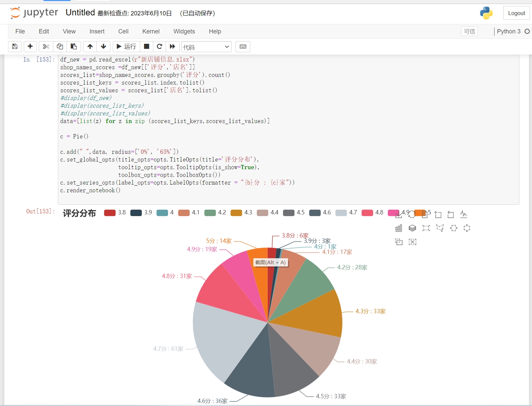Move the selected cell up with the arrow icon

coord(90,46)
